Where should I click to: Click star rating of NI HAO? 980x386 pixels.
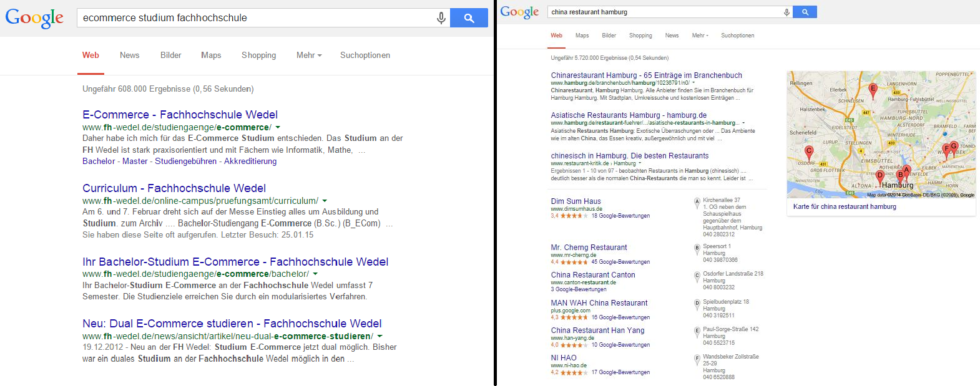(x=574, y=372)
